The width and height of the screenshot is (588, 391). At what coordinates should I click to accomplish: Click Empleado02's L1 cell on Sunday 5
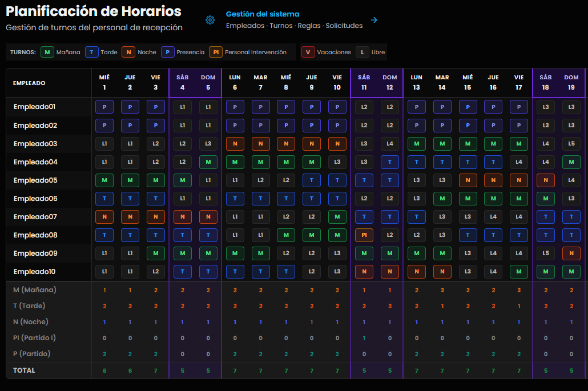[208, 125]
